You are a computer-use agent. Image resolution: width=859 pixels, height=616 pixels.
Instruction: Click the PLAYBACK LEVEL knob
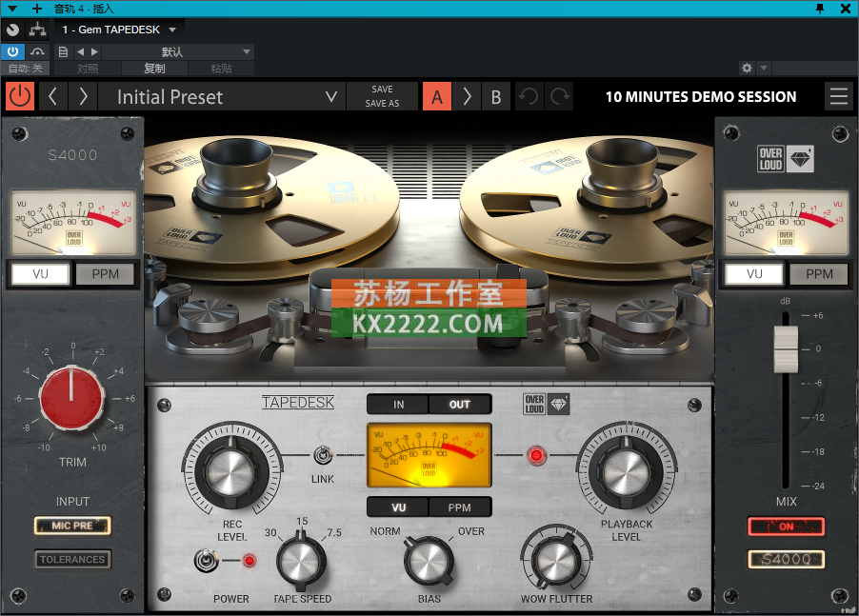pyautogui.click(x=627, y=470)
